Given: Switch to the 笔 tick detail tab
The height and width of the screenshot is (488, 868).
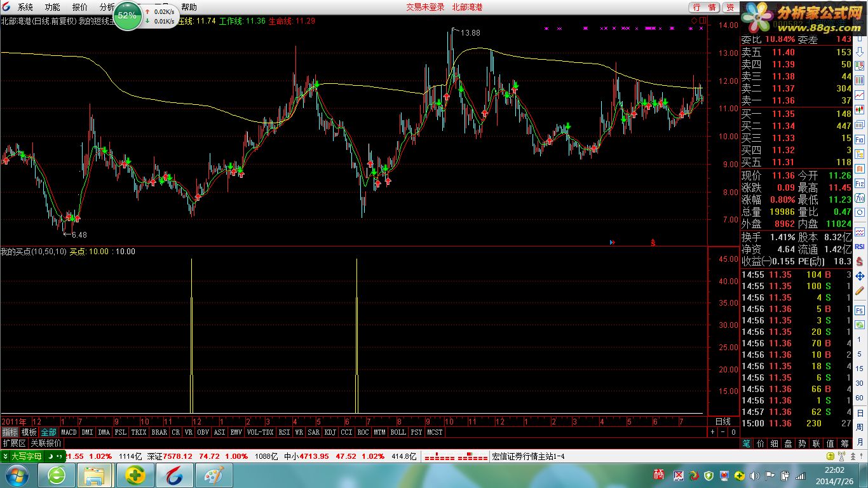Looking at the screenshot, I should tap(746, 443).
